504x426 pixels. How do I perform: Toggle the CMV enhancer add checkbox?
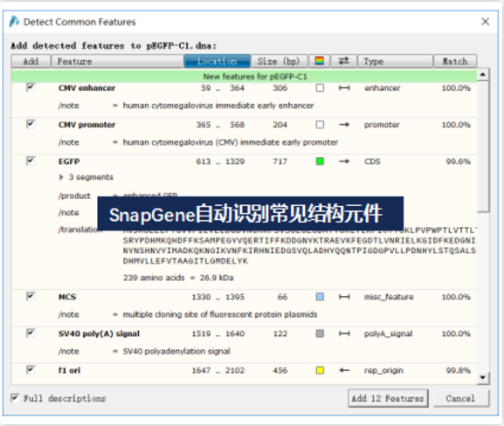click(x=31, y=87)
